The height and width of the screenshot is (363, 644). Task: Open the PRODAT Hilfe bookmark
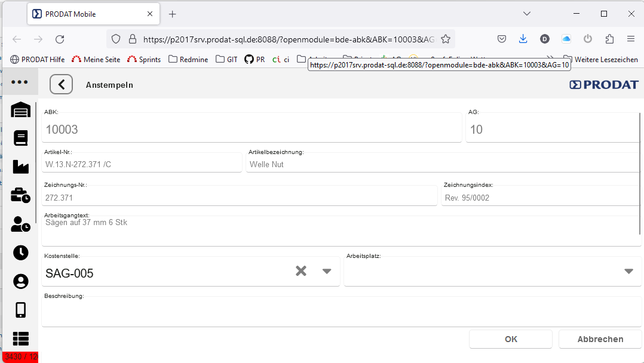pos(38,59)
